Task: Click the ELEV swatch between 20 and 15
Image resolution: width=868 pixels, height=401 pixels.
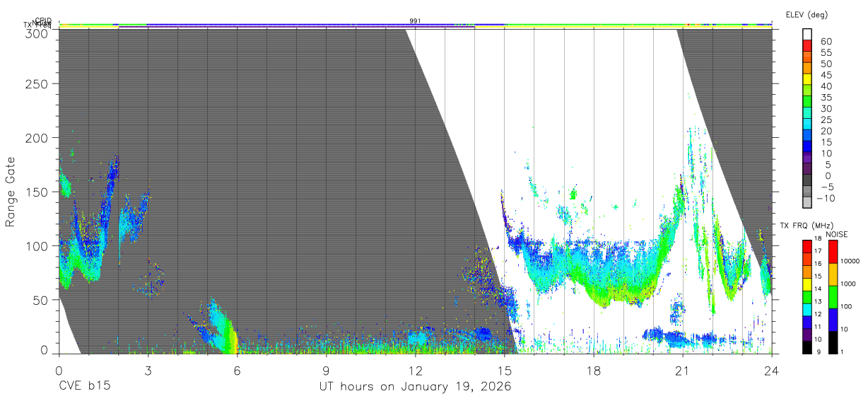Action: 809,136
